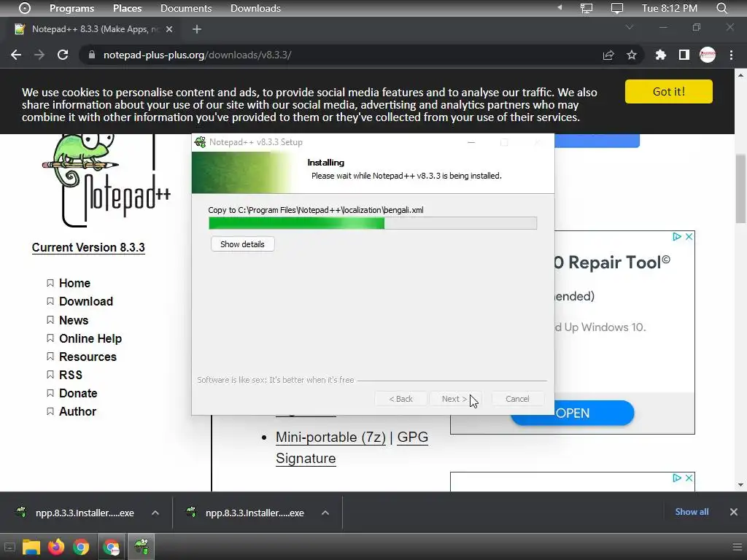Viewport: 747px width, 560px height.
Task: Show desktop icon at taskbar left
Action: click(9, 547)
